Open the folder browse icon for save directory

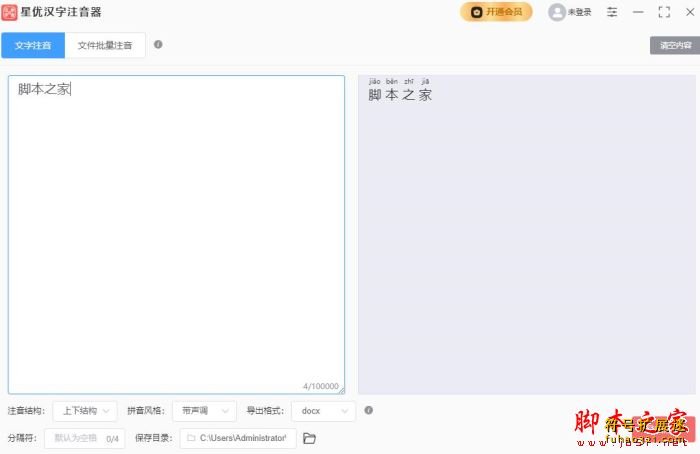pyautogui.click(x=309, y=438)
